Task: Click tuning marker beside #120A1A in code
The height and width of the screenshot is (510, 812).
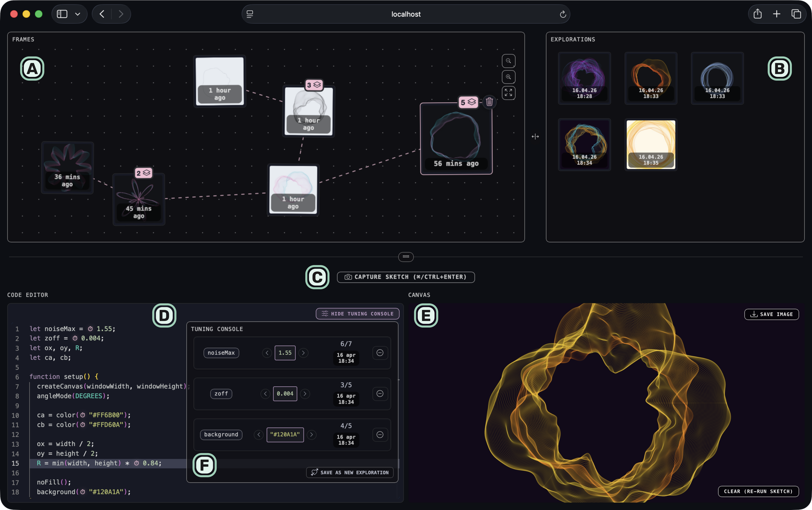Action: (83, 492)
